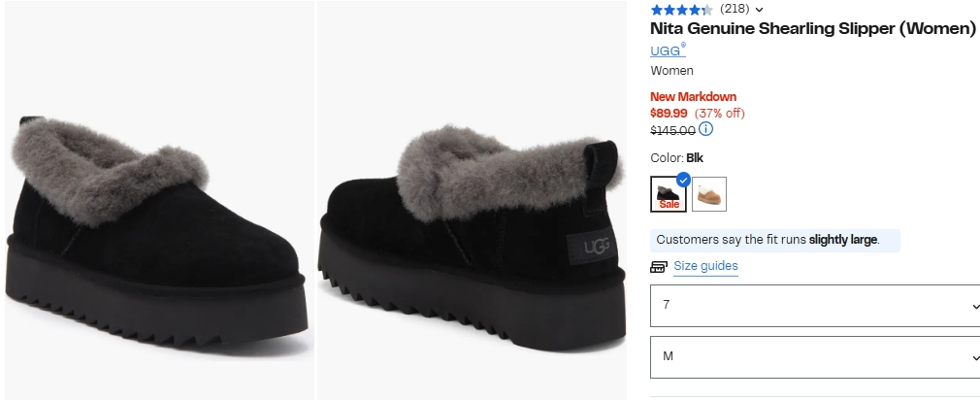Click the red Sale tag on swatch

tap(669, 204)
